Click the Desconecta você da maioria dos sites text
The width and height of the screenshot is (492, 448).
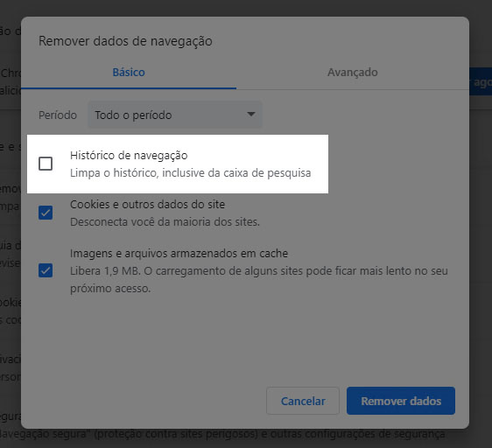coord(165,222)
